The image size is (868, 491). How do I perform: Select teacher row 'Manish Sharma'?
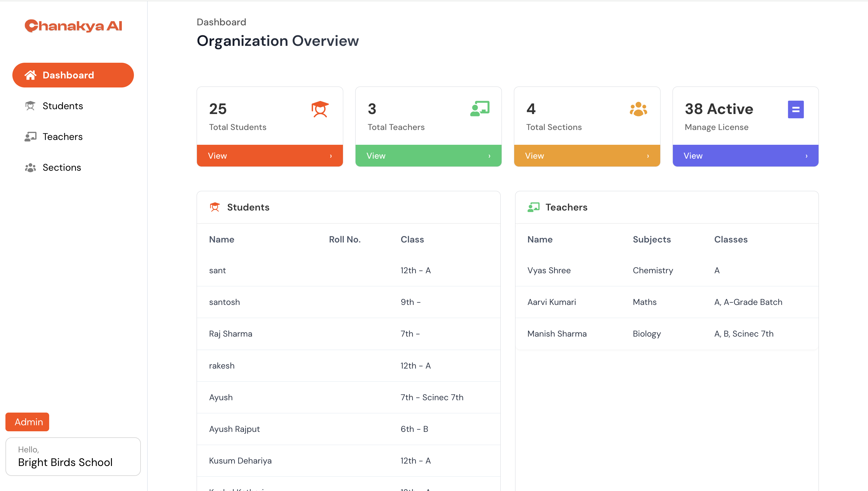(667, 334)
